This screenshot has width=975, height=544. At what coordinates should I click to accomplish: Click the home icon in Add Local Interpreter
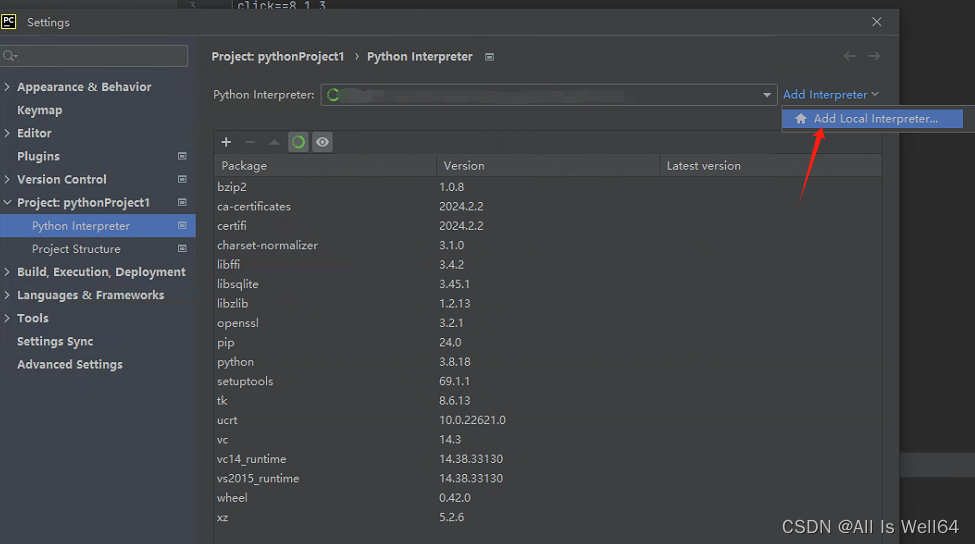click(801, 118)
